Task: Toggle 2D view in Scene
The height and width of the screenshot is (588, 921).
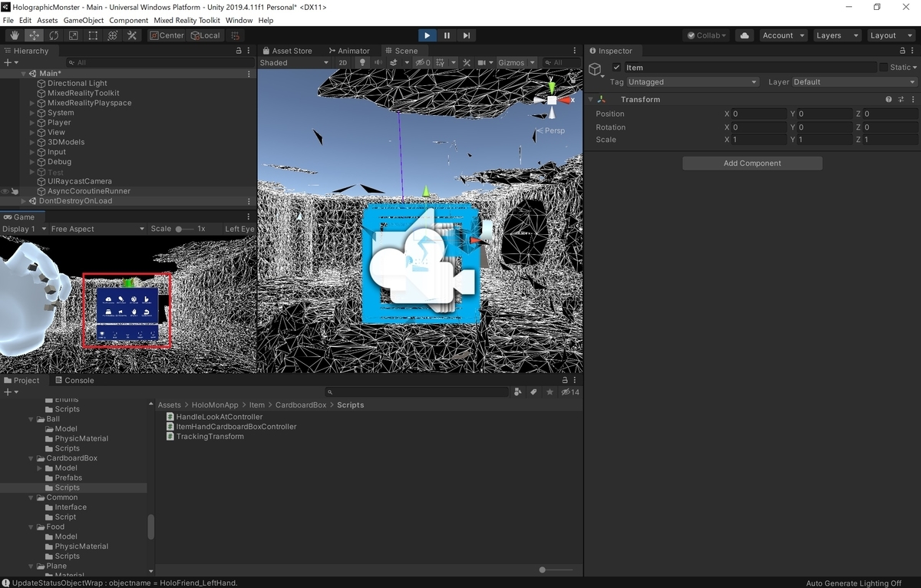Action: (x=343, y=62)
